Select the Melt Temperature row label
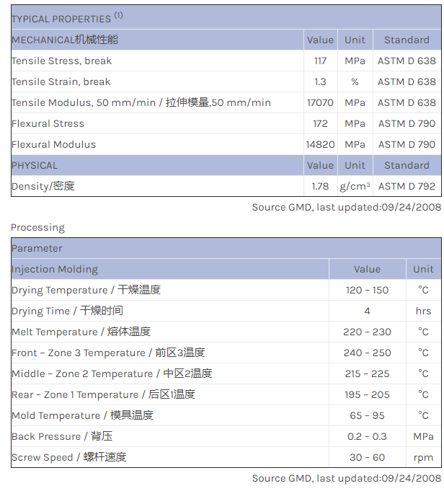 [x=81, y=332]
